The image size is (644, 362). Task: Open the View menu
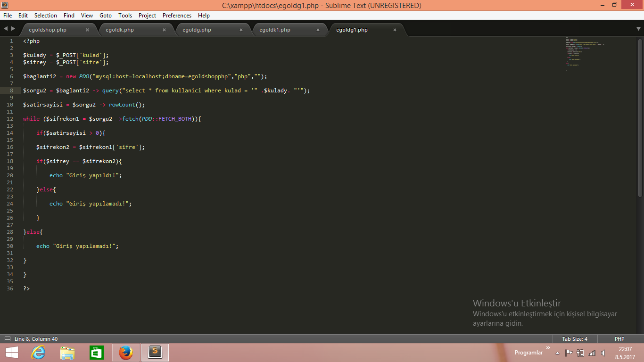[87, 16]
